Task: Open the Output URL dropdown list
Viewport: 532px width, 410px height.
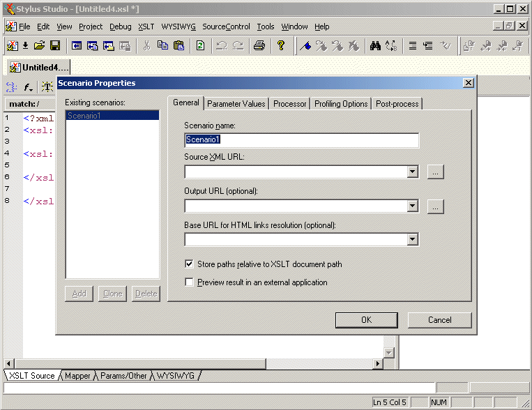Action: pos(412,206)
